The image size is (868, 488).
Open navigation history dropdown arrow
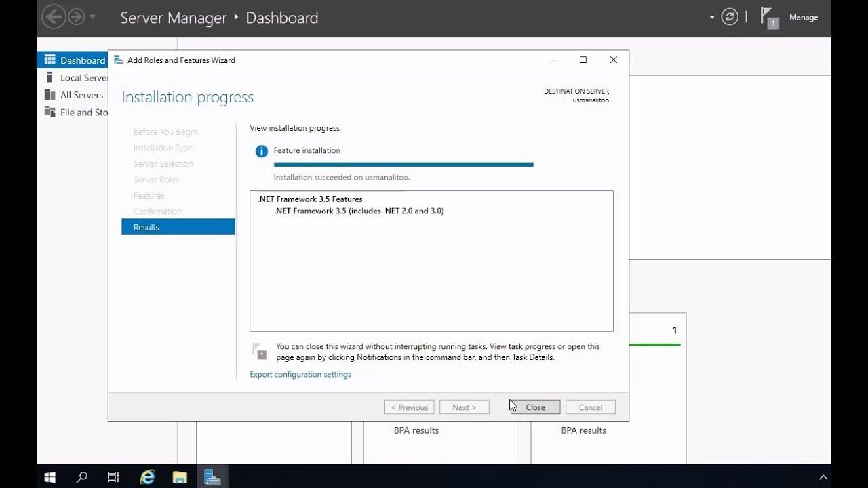pos(92,17)
